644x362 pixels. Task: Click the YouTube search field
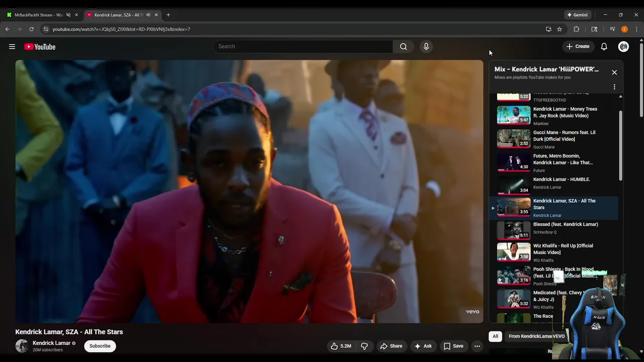tap(303, 46)
